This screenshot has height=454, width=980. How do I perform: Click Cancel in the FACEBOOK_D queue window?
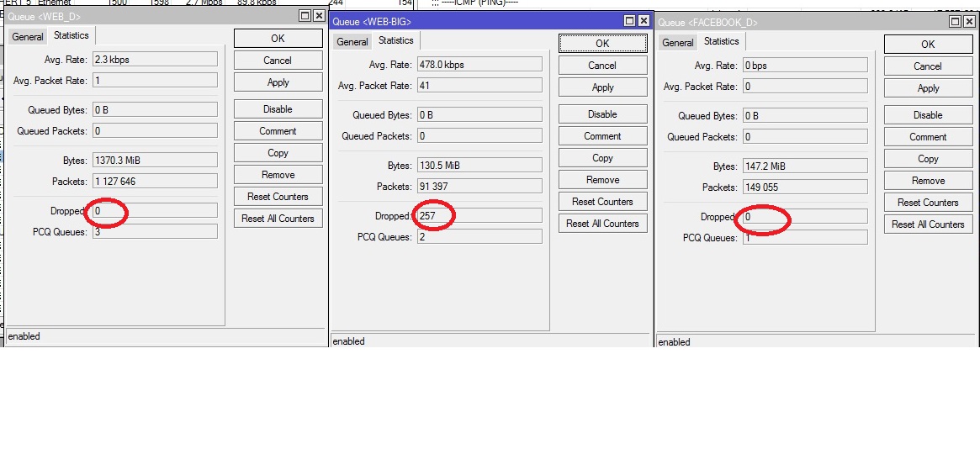coord(928,66)
